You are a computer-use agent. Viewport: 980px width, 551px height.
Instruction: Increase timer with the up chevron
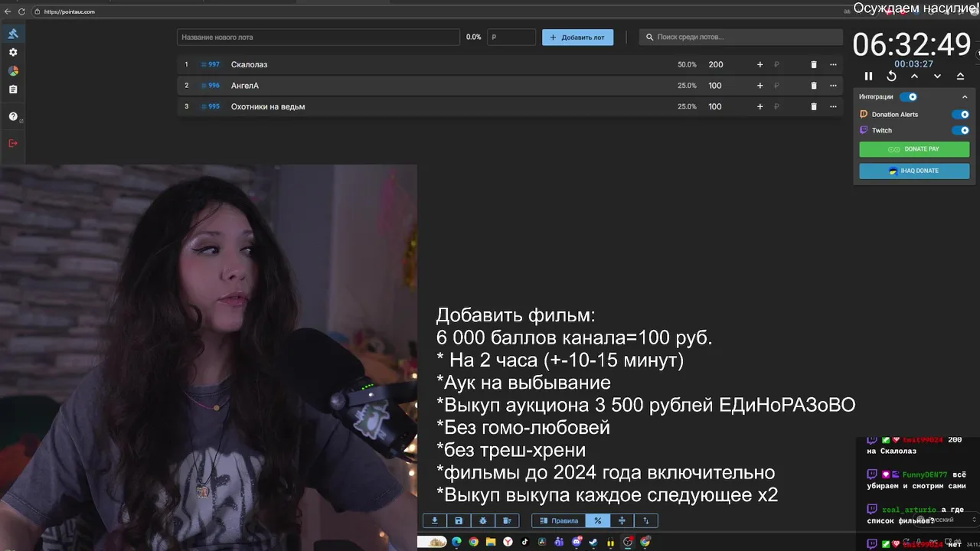914,76
